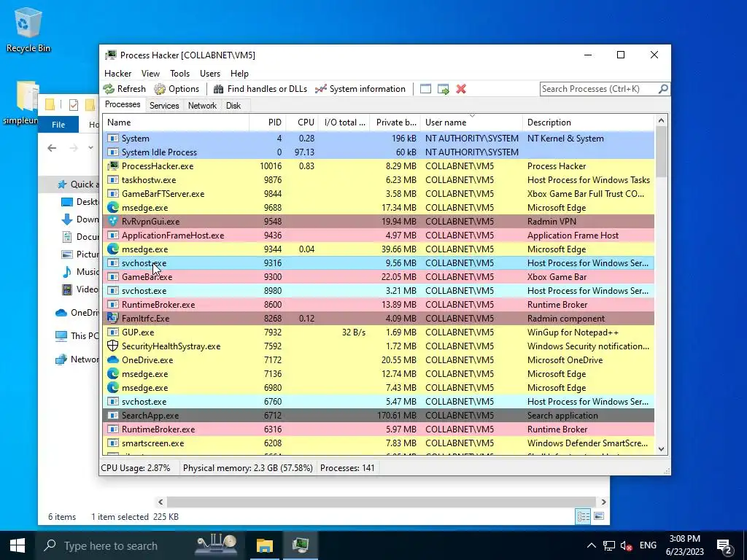Open the Tools menu
Viewport: 747px width, 560px height.
pos(179,74)
